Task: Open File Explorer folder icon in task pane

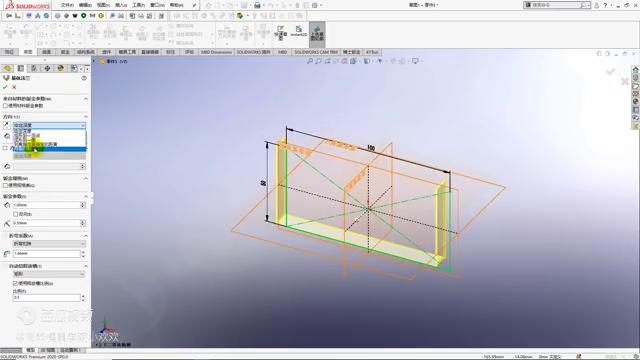Action: pos(636,86)
